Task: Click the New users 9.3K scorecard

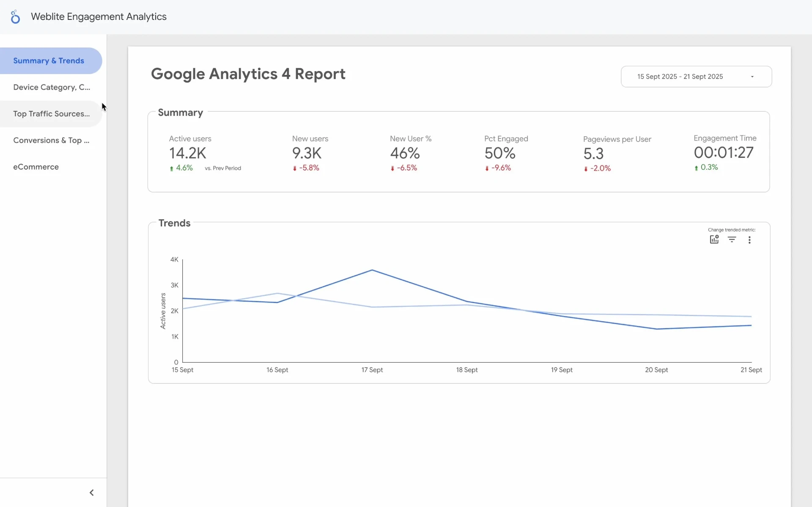Action: 307,153
